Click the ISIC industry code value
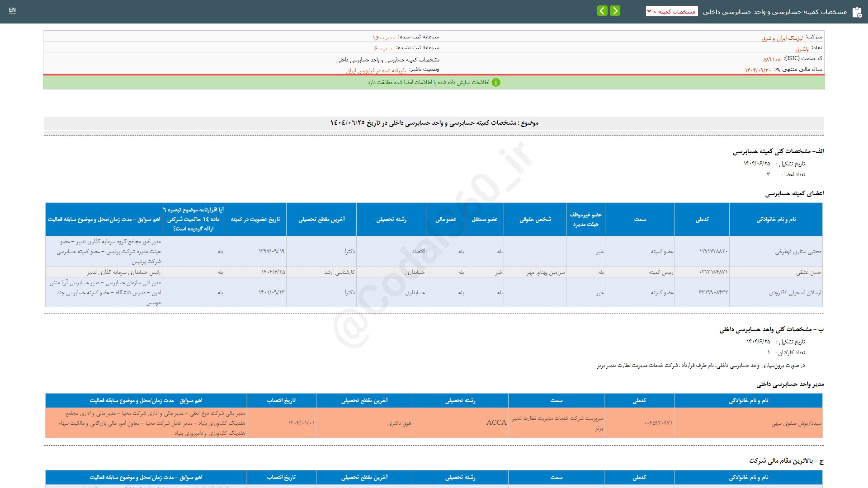Image resolution: width=868 pixels, height=488 pixels. pyautogui.click(x=772, y=59)
